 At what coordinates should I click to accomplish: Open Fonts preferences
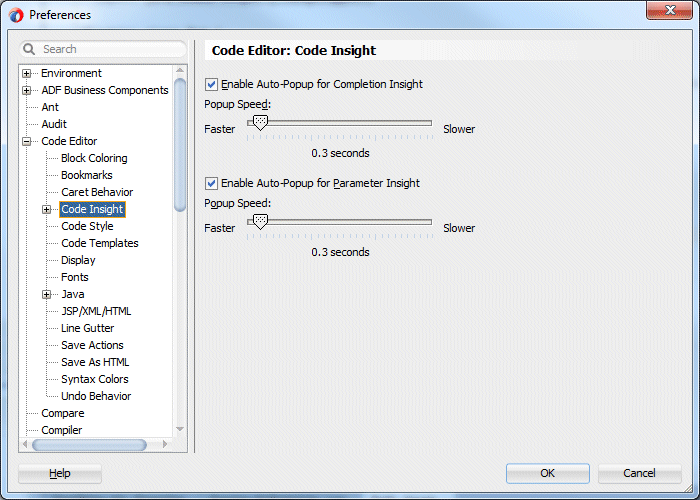click(75, 277)
